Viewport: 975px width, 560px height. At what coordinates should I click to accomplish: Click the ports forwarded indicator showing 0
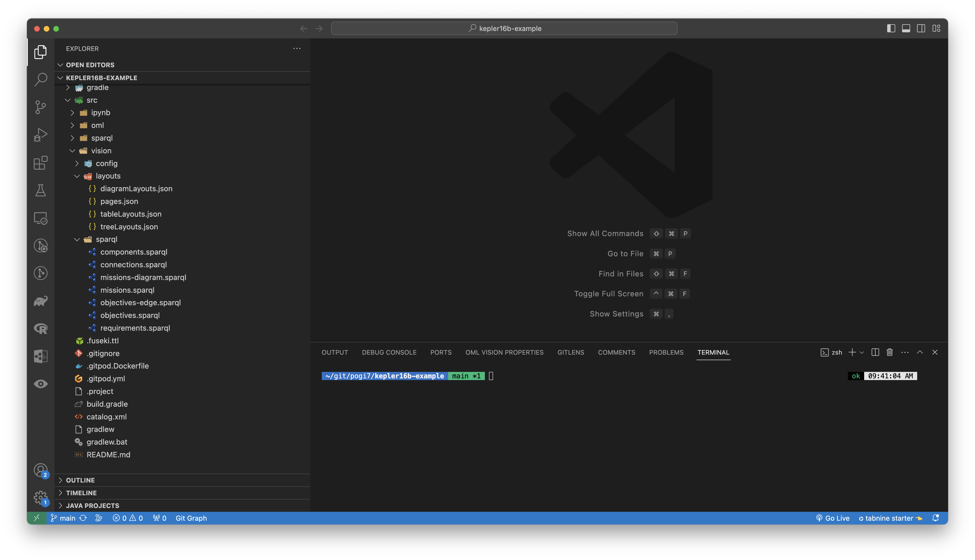(x=160, y=518)
